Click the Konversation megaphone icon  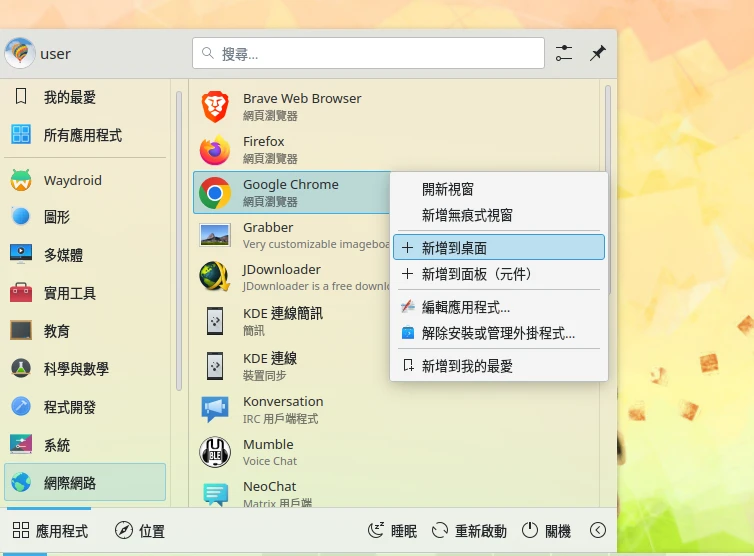pos(215,409)
